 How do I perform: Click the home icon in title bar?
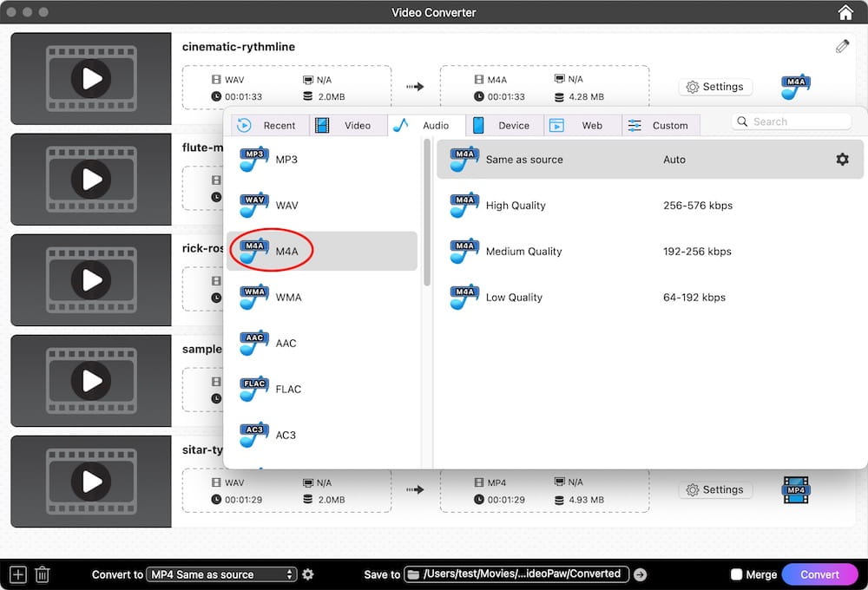click(845, 12)
